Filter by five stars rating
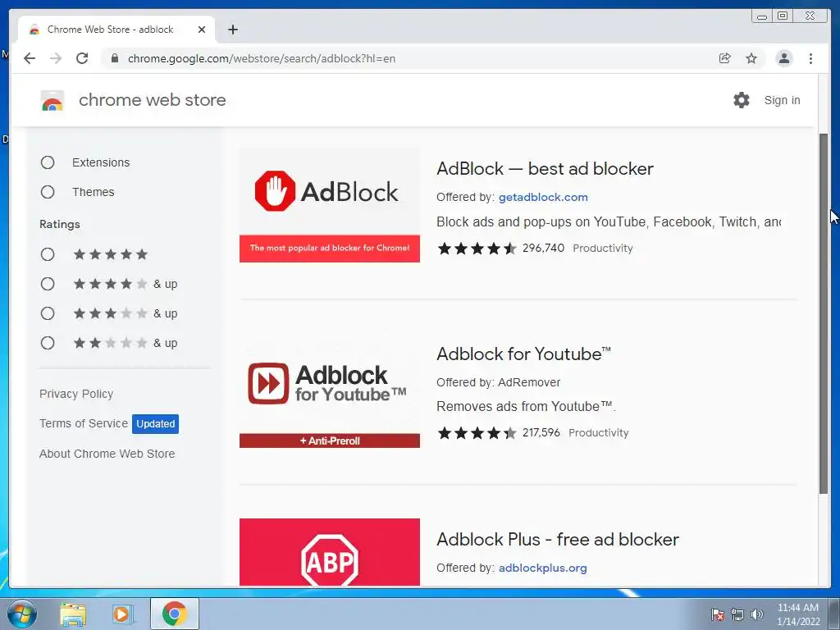The height and width of the screenshot is (630, 840). (48, 254)
